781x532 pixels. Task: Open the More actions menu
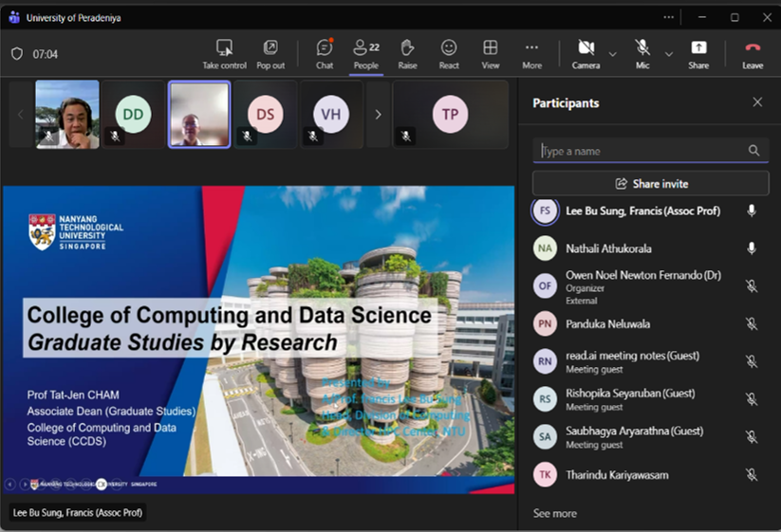click(x=531, y=54)
